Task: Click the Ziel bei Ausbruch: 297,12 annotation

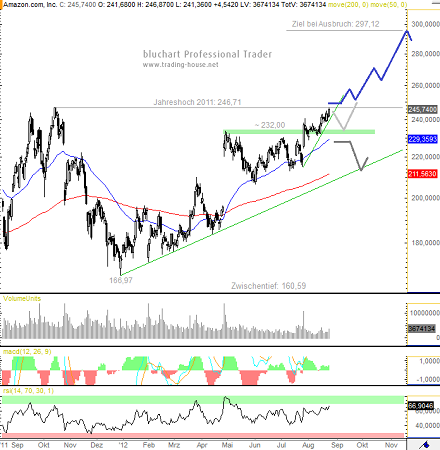Action: [335, 24]
